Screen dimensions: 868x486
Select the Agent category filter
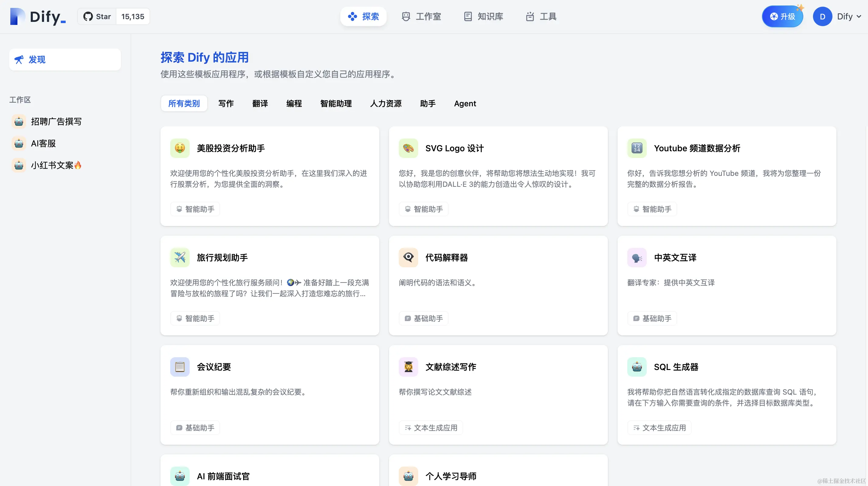point(465,103)
